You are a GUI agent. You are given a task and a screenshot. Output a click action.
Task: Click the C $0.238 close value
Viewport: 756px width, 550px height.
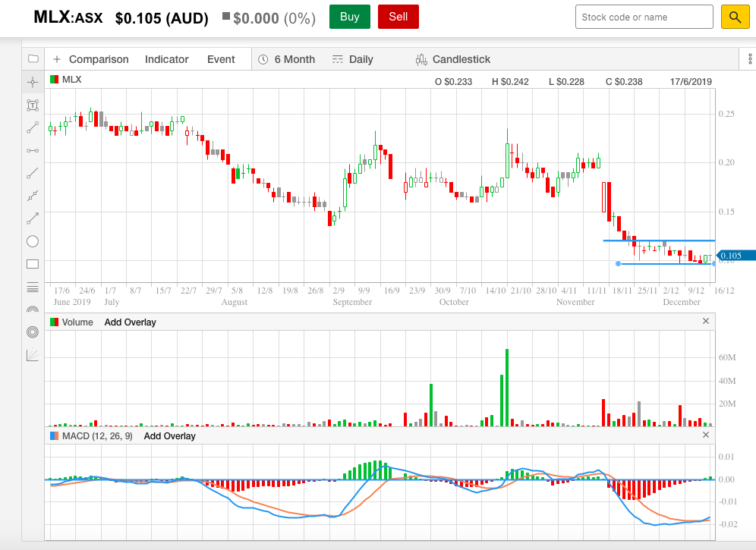click(624, 81)
